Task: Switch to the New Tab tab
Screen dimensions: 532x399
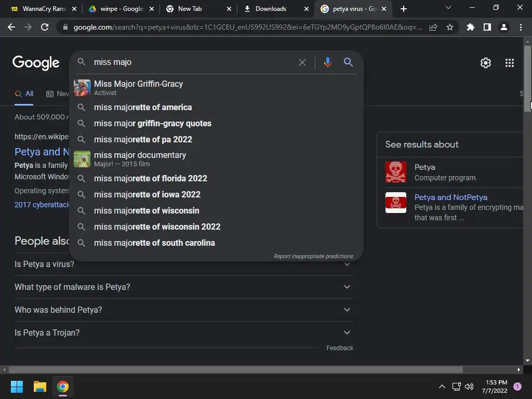Action: [x=197, y=9]
